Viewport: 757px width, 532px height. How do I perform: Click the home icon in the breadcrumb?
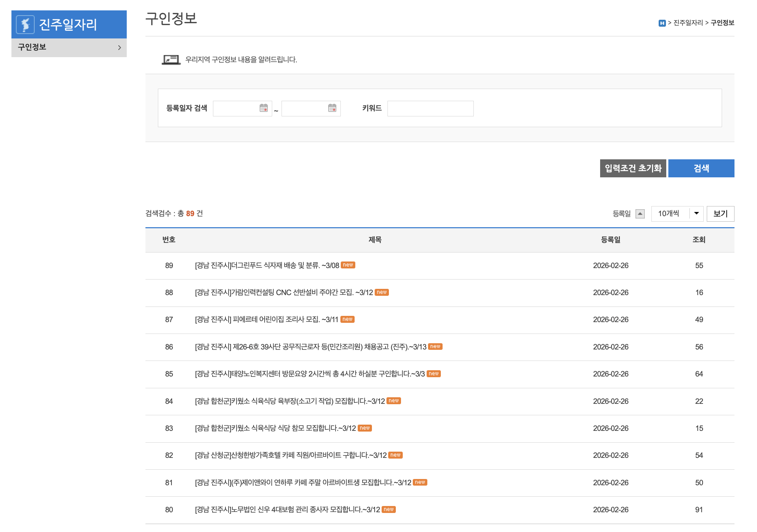pos(661,23)
